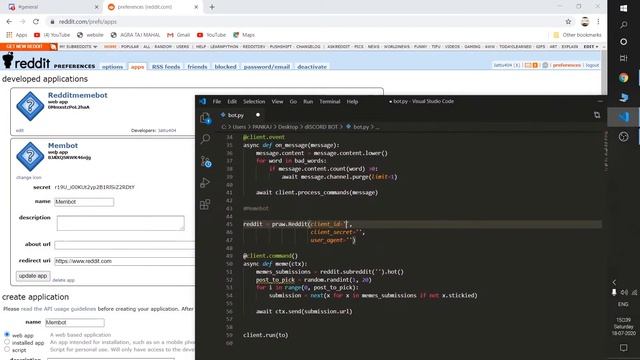Click the split editor icon in VS Code
The height and width of the screenshot is (360, 640).
tap(597, 115)
